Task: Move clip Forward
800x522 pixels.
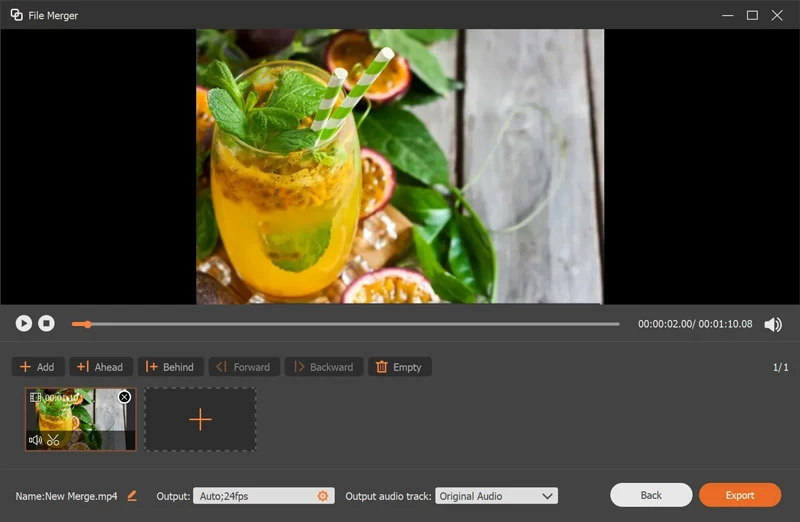Action: pyautogui.click(x=244, y=367)
